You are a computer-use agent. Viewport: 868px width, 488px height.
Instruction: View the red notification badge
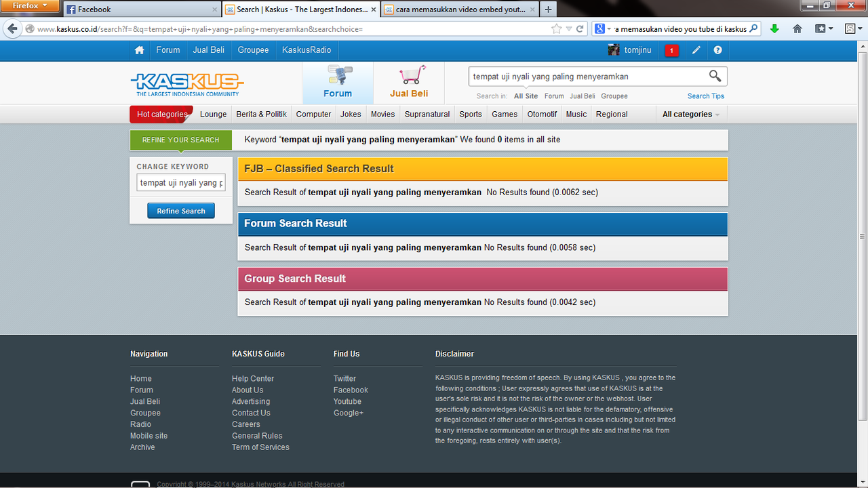671,51
